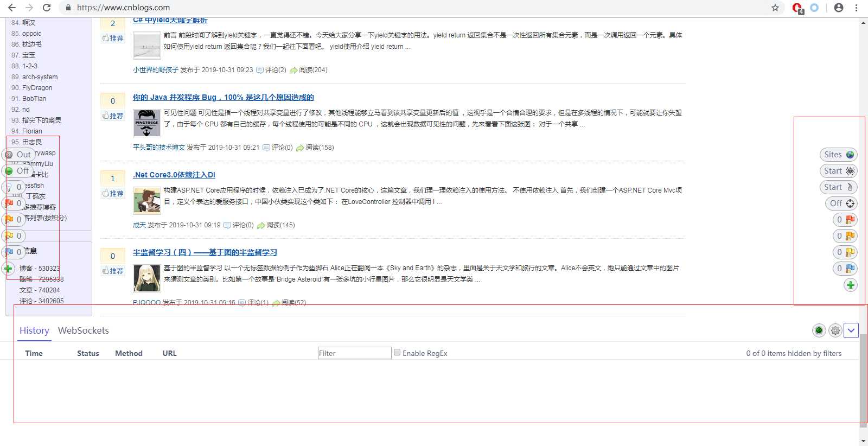The width and height of the screenshot is (868, 446).
Task: Focus the history Filter field
Action: (x=354, y=353)
